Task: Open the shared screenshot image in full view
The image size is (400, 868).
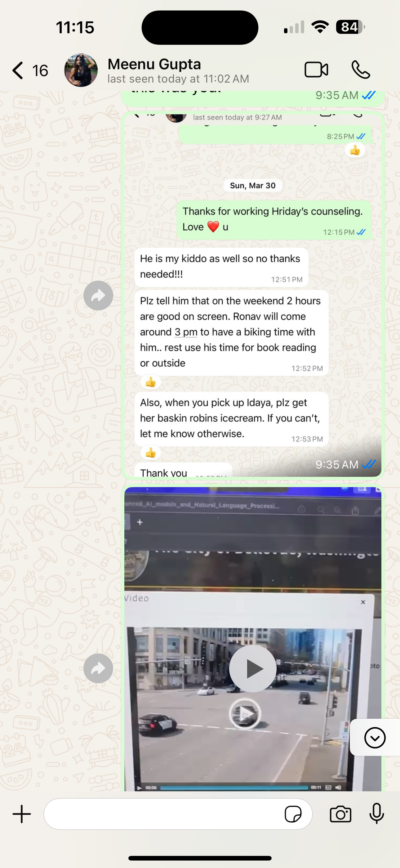Action: (x=253, y=295)
